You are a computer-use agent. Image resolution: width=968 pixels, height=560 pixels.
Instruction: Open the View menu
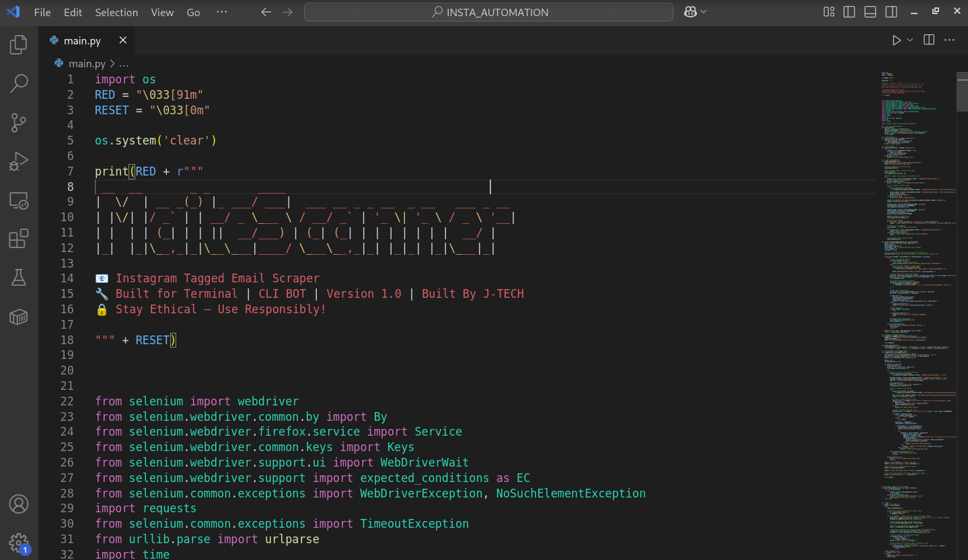click(162, 12)
